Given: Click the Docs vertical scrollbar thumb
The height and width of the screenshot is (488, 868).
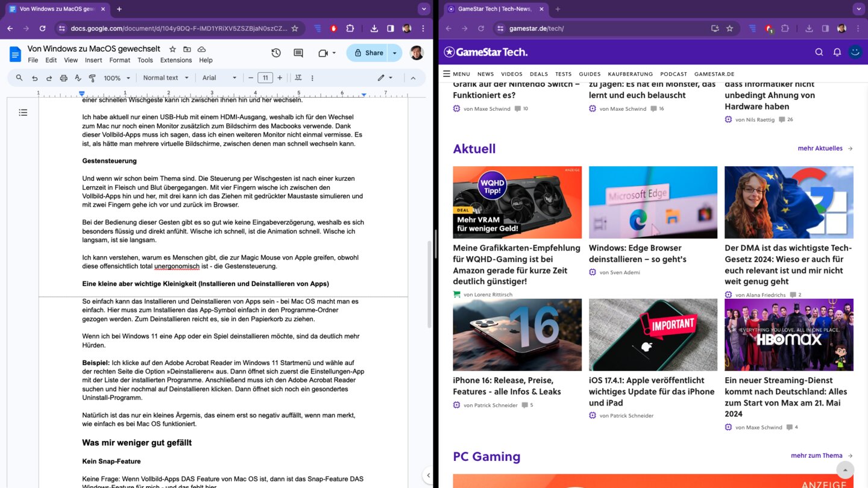Looking at the screenshot, I should [429, 283].
